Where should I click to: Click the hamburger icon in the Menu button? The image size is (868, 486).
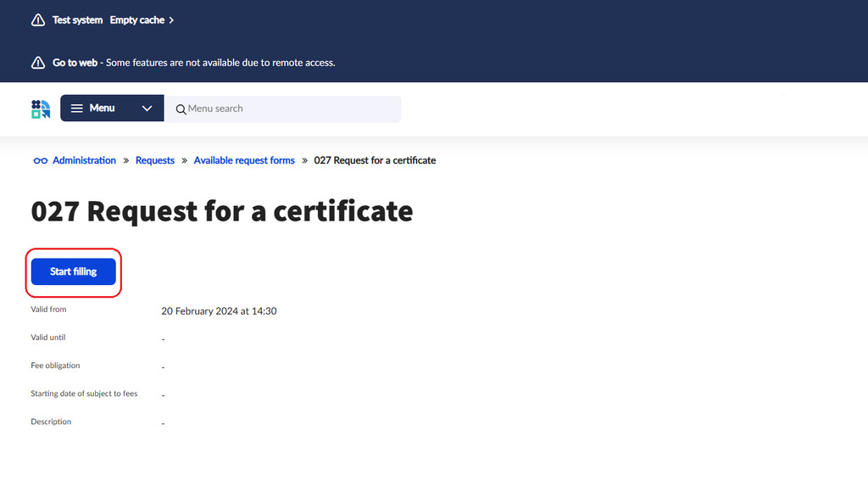(x=77, y=109)
